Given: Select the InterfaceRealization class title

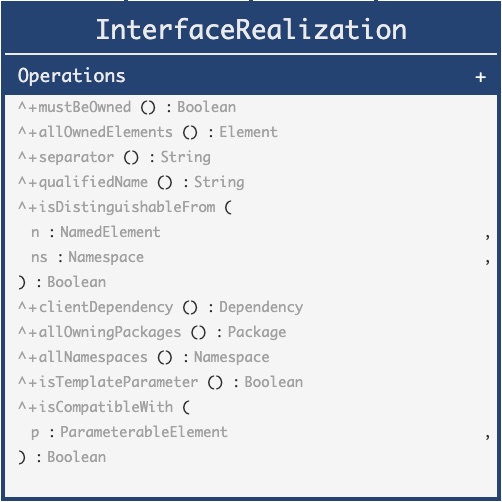Looking at the screenshot, I should (251, 30).
